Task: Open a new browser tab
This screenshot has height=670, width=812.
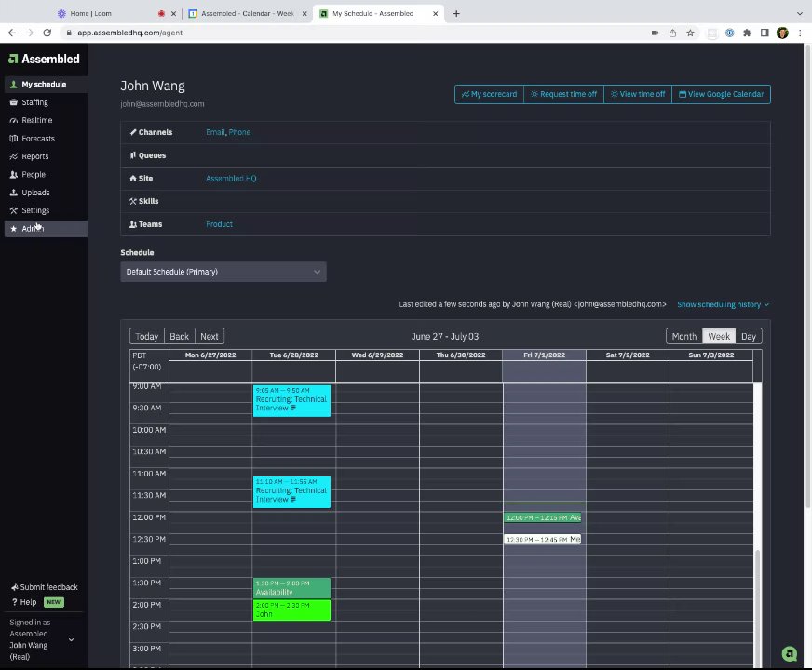Action: [456, 13]
